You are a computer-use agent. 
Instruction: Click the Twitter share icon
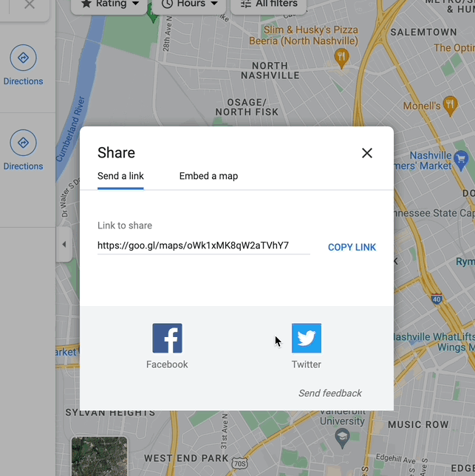[306, 339]
